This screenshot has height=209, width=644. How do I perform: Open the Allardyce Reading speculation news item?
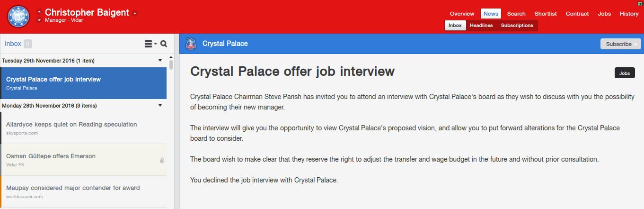pos(83,128)
